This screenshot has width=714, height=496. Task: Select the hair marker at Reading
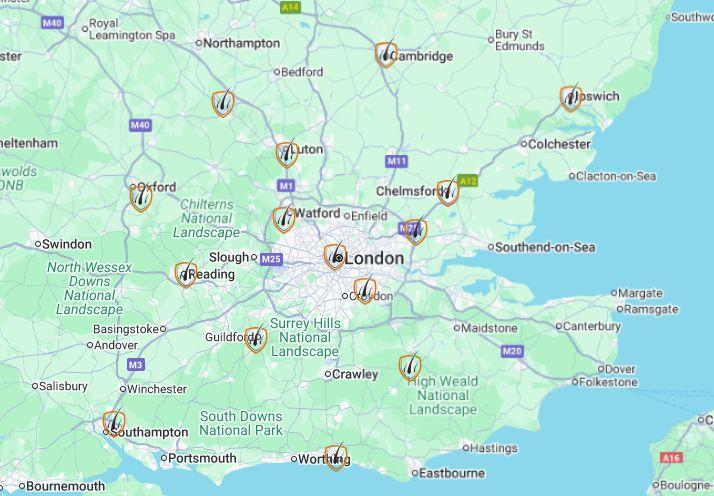coord(186,273)
